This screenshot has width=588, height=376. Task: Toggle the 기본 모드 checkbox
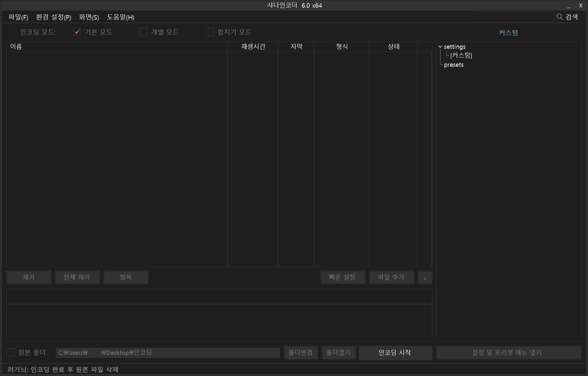(x=77, y=32)
